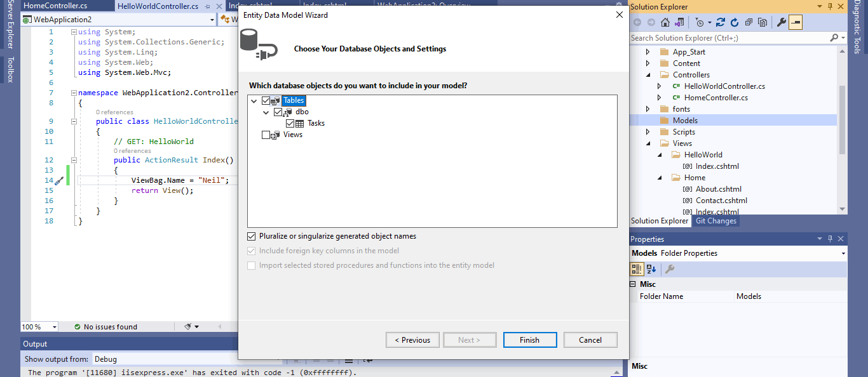
Task: Click the Show All Files icon
Action: [x=763, y=22]
